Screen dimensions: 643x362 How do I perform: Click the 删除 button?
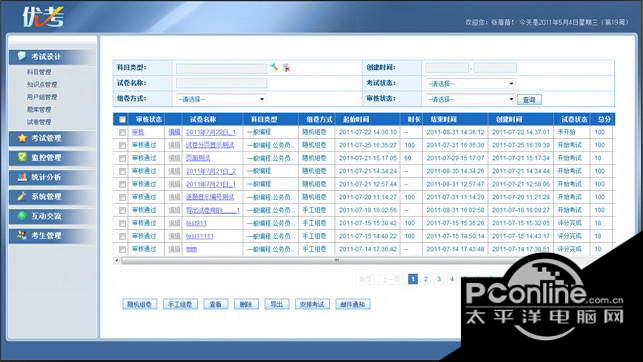coord(246,304)
